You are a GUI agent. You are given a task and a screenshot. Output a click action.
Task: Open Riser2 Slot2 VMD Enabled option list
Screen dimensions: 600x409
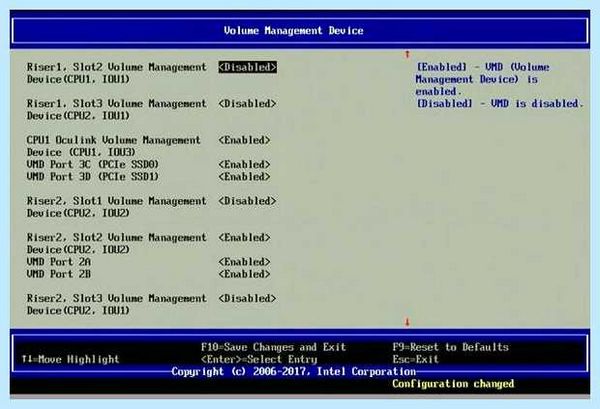tap(245, 238)
